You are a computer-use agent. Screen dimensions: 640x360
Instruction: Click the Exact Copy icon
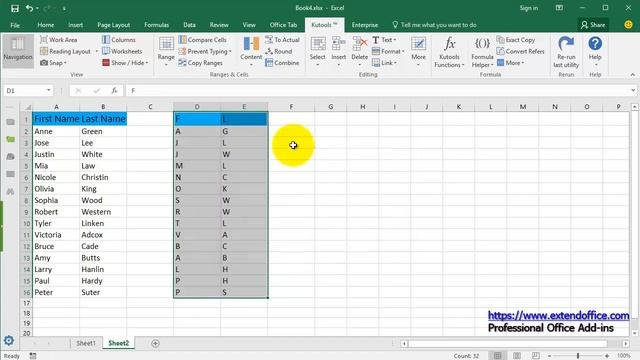tap(500, 40)
